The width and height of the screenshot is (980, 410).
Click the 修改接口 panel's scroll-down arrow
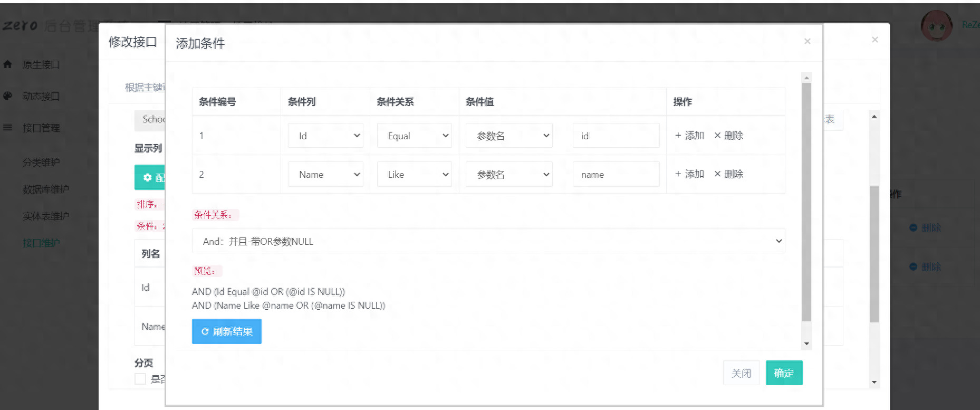pos(874,383)
